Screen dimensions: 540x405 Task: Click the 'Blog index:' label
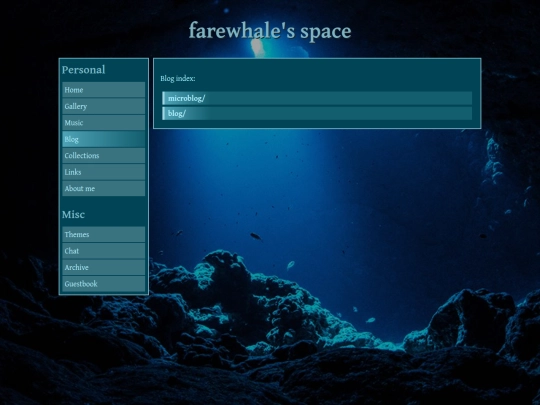(178, 79)
